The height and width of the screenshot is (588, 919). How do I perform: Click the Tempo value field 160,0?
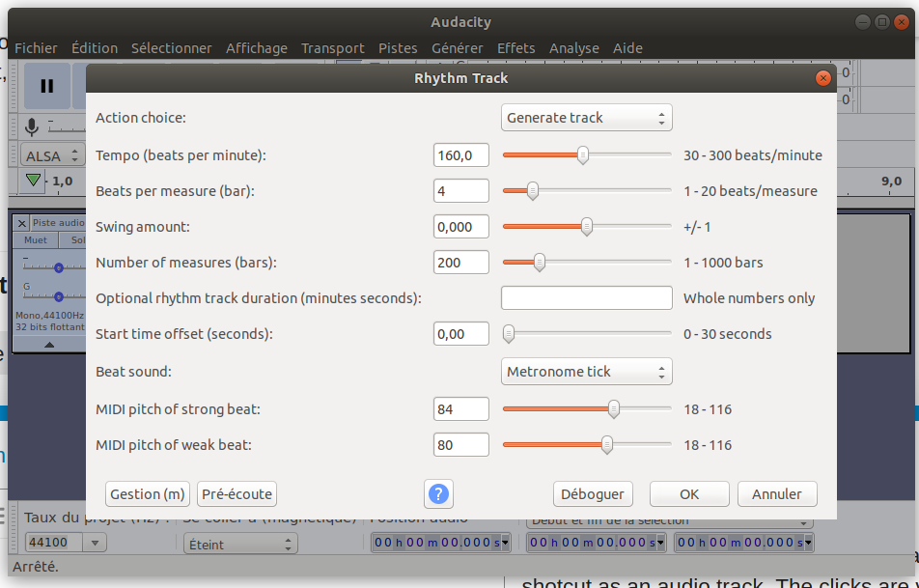pyautogui.click(x=461, y=155)
